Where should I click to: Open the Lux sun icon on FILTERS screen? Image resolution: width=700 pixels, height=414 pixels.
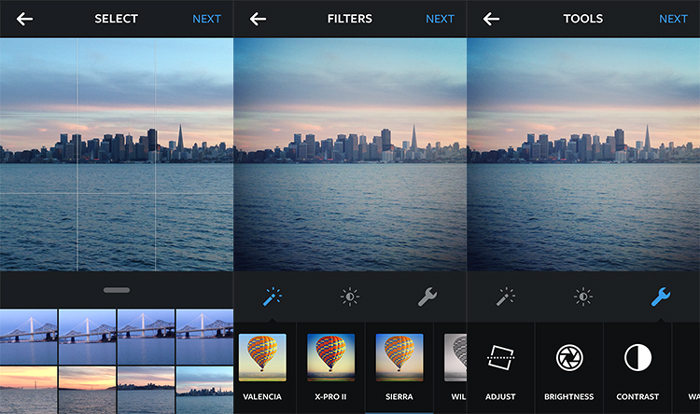click(x=349, y=296)
